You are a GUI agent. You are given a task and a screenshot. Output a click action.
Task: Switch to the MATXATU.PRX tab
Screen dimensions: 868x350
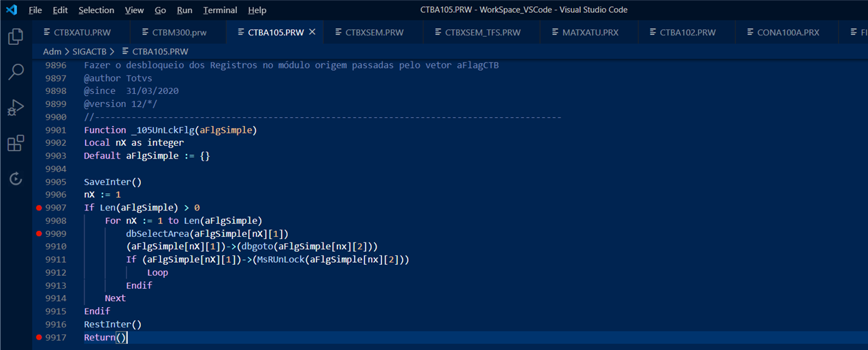590,32
